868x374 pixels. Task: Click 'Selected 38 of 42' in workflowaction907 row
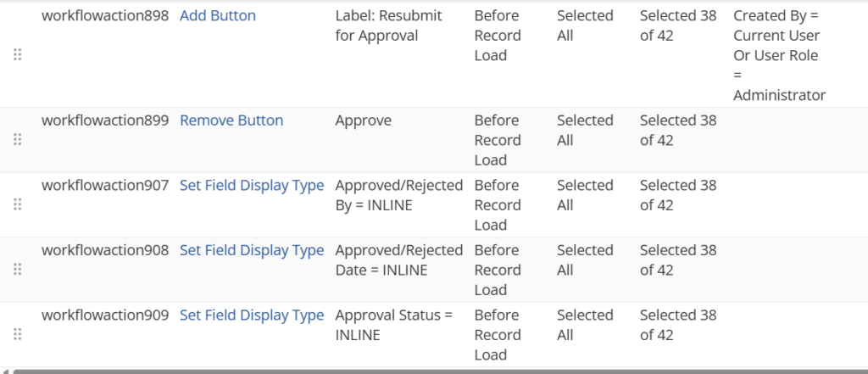[x=678, y=195]
